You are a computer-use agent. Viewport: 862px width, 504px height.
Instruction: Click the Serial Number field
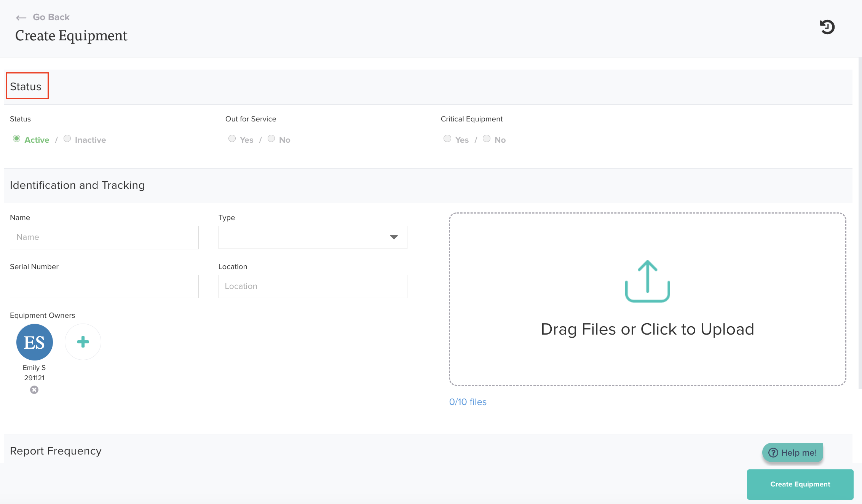(104, 286)
